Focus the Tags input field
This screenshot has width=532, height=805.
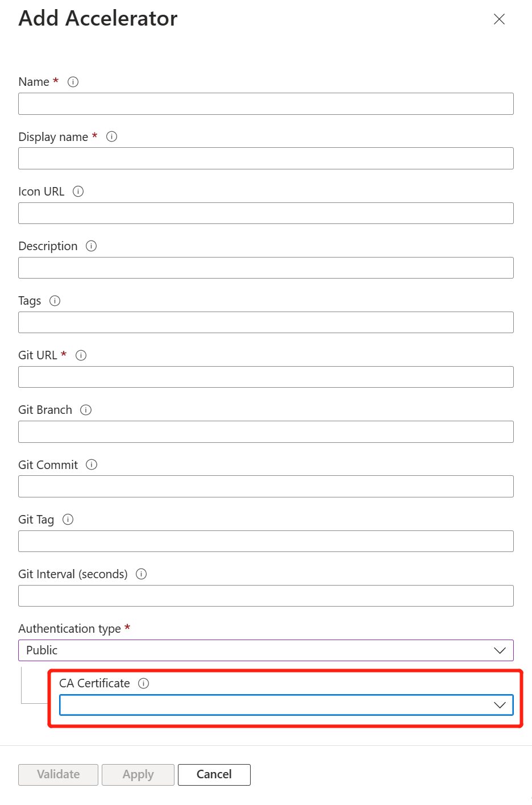coord(266,322)
